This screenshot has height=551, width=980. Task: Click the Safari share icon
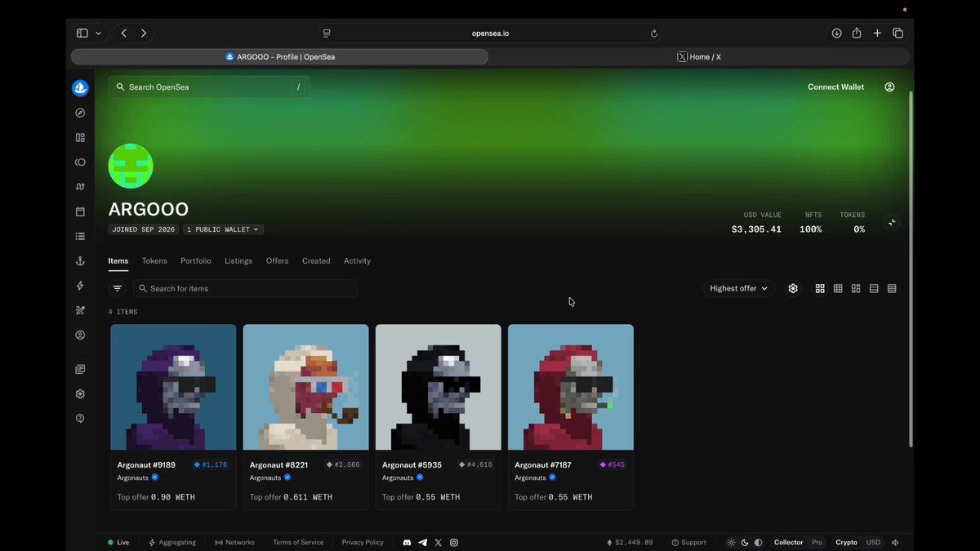point(857,33)
